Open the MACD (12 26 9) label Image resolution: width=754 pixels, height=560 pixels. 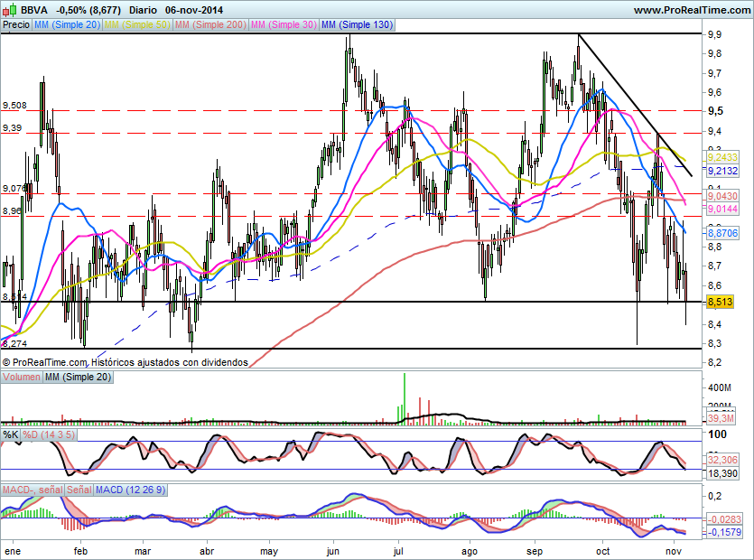pos(130,490)
